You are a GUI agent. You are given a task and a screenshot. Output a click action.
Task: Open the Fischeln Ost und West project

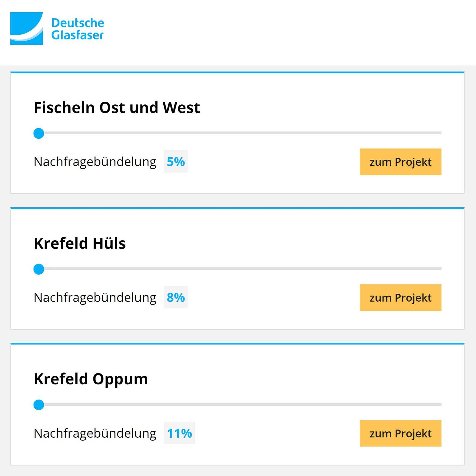tap(400, 162)
